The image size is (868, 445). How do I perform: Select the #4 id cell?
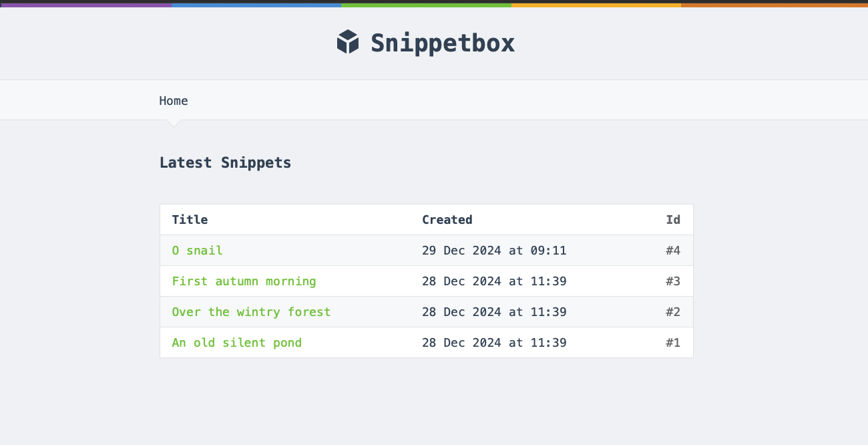pyautogui.click(x=672, y=251)
